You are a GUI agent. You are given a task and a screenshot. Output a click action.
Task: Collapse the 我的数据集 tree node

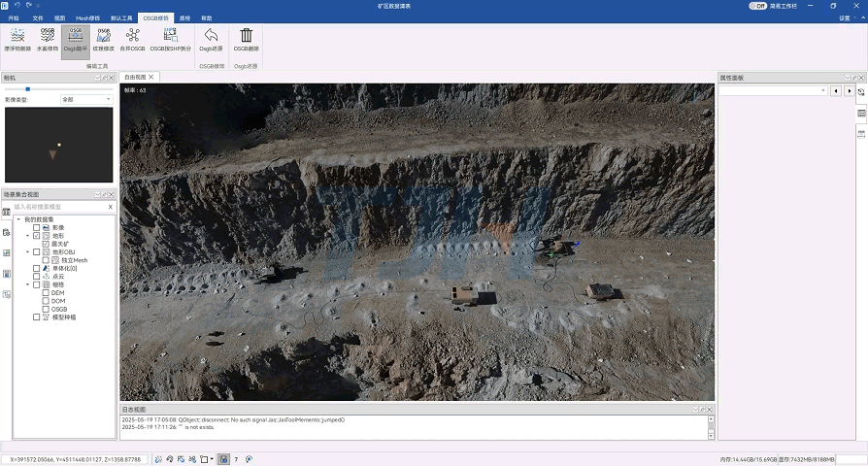click(18, 219)
